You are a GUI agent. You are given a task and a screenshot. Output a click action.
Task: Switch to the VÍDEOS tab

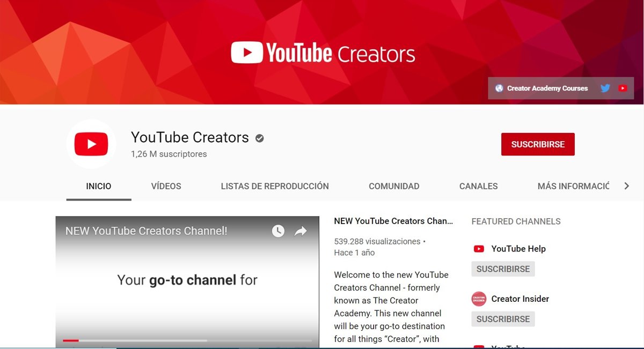point(166,186)
